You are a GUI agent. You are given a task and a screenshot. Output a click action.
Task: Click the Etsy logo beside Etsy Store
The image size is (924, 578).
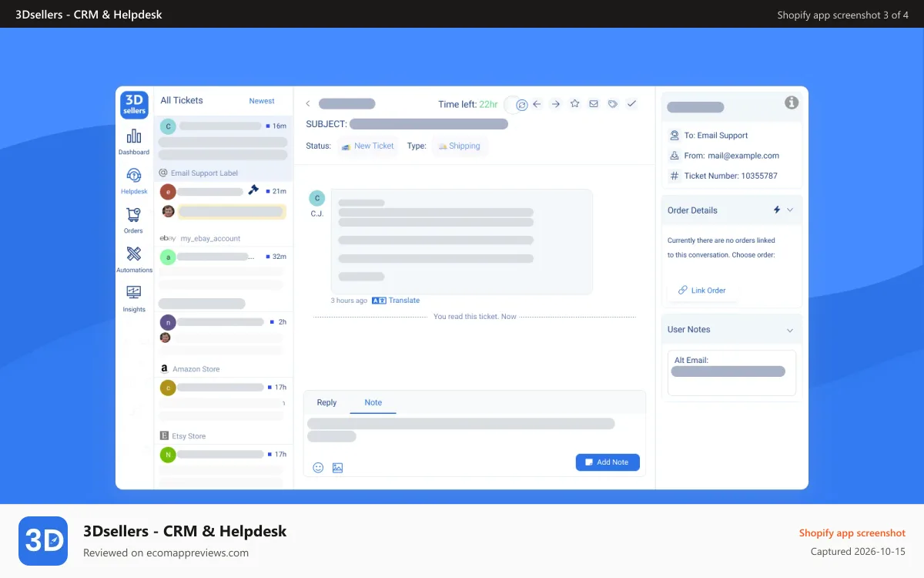point(164,436)
